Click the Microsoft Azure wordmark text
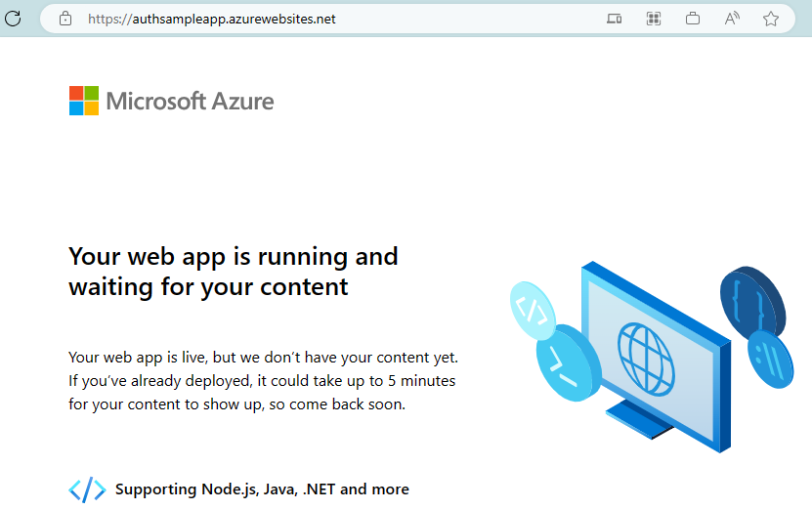812x510 pixels. click(x=190, y=101)
